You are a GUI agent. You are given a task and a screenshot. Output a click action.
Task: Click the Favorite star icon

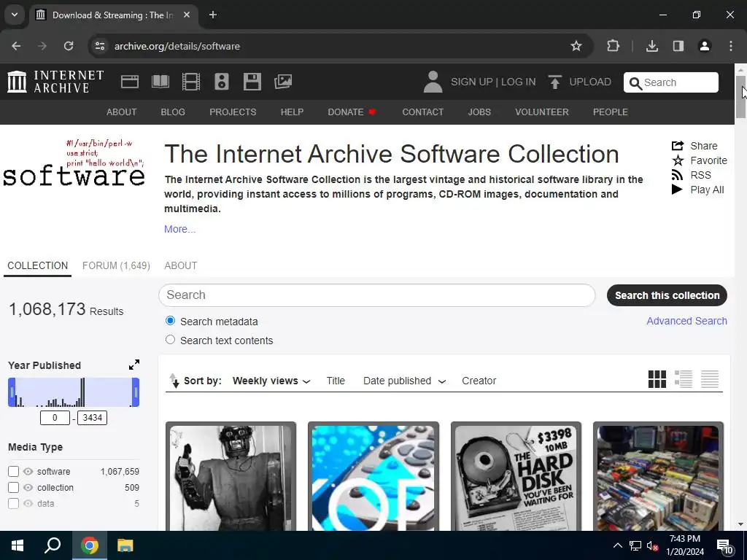click(678, 160)
